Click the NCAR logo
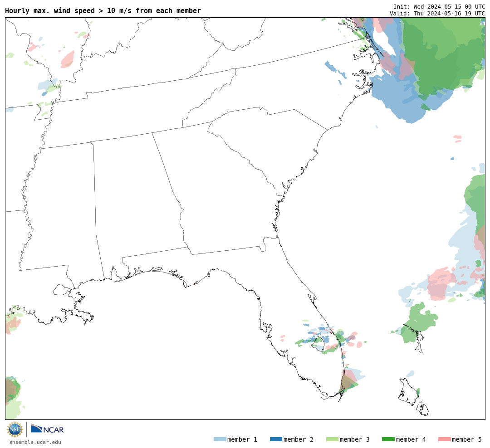490x448 pixels. pyautogui.click(x=47, y=429)
